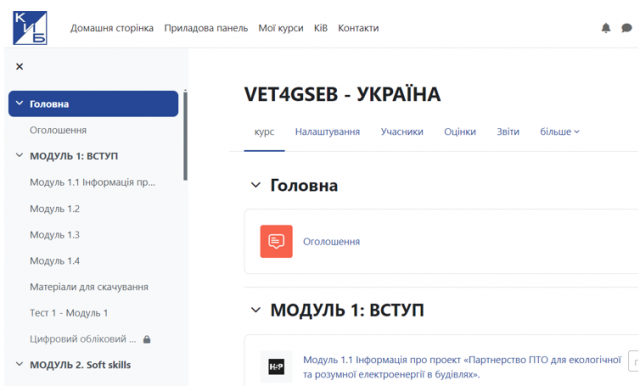This screenshot has width=640, height=386.
Task: Select МОДУЛЬ 1: ВСТУП in the sidebar
Action: 74,156
